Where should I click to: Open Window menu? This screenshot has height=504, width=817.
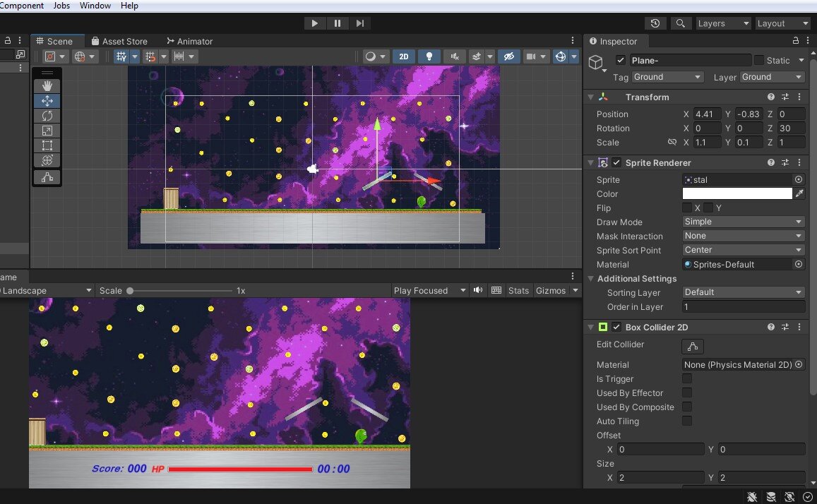[x=95, y=6]
